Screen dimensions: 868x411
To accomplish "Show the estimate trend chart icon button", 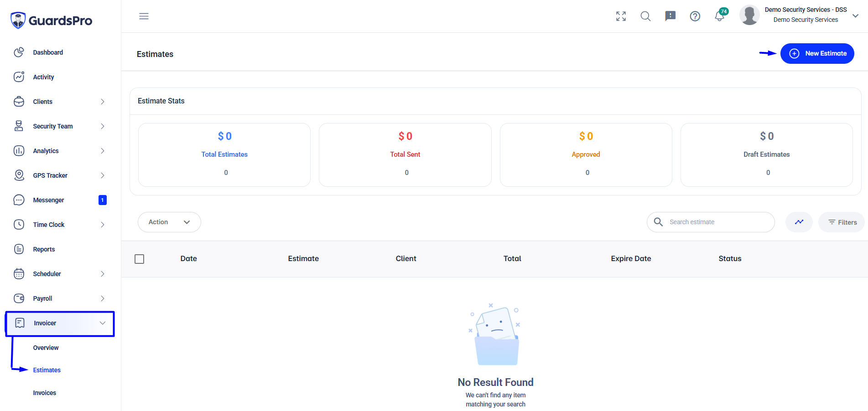I will [x=799, y=222].
